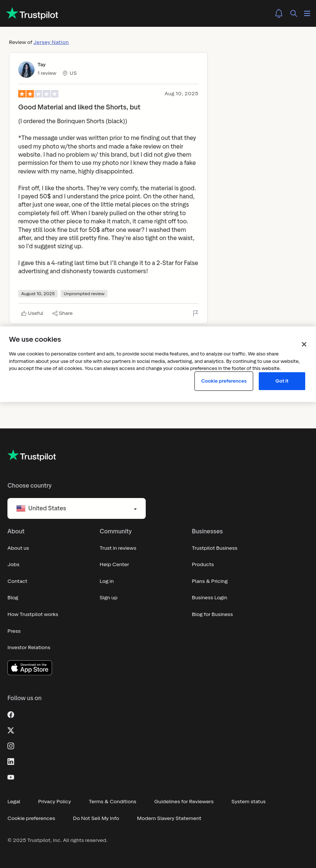Click the US location marker
This screenshot has height=868, width=316.
click(x=70, y=73)
